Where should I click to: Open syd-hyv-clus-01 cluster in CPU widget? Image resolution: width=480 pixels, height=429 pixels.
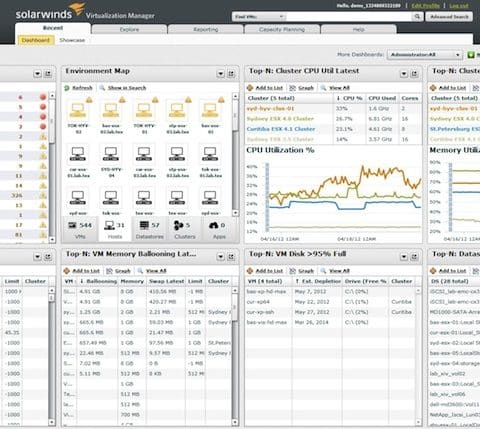[x=270, y=109]
